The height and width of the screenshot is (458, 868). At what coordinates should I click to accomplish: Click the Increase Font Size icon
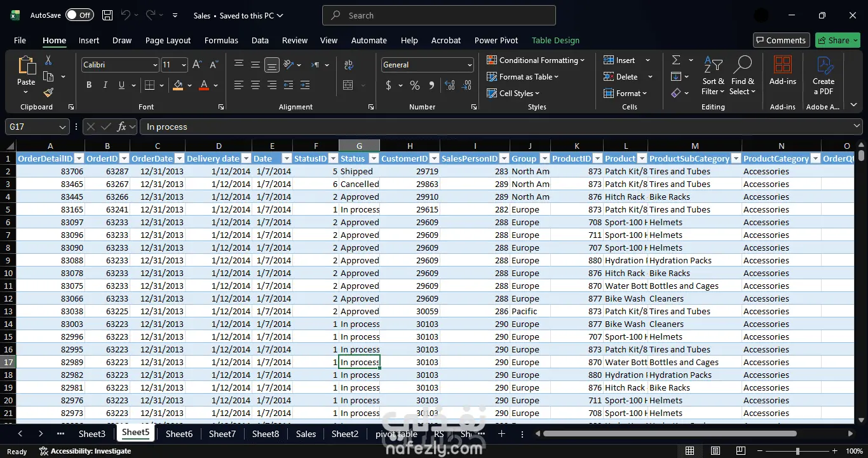click(x=197, y=65)
